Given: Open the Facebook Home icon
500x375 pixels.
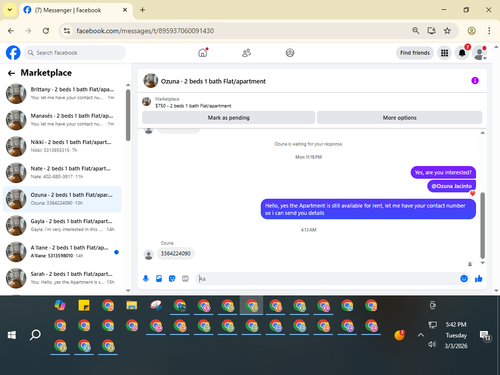Looking at the screenshot, I should point(203,53).
